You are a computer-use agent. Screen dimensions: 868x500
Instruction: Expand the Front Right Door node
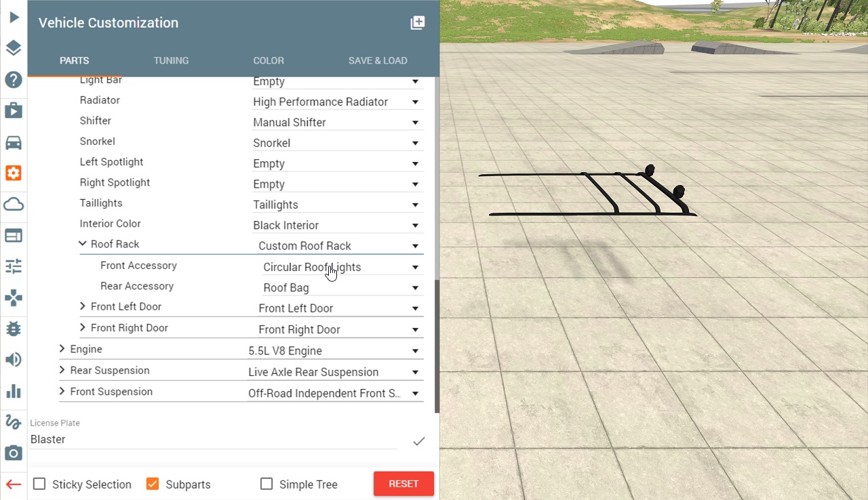point(83,327)
